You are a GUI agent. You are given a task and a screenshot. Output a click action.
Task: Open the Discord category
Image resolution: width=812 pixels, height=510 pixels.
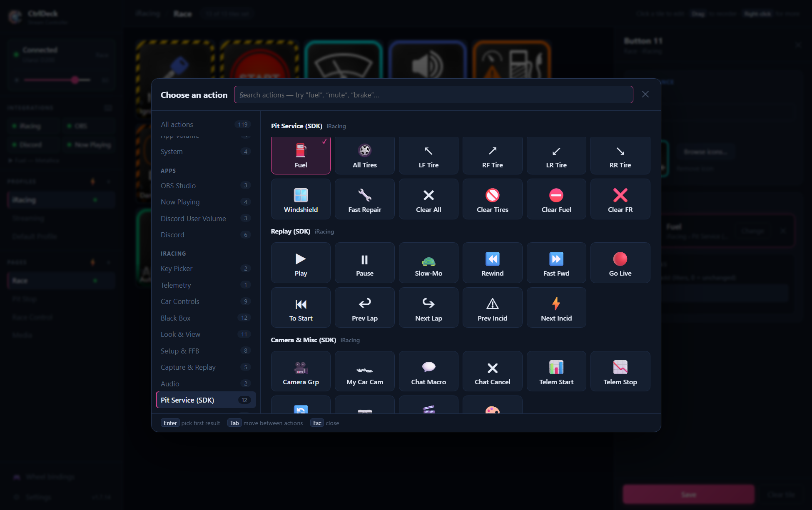pyautogui.click(x=206, y=235)
